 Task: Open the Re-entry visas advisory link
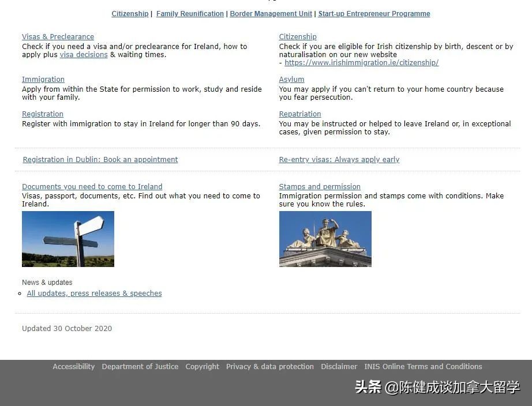click(x=339, y=159)
